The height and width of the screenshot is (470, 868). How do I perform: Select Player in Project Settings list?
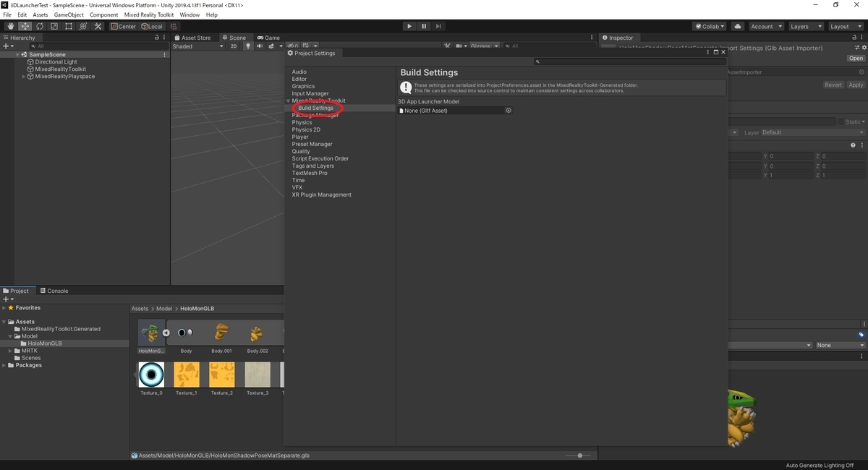click(x=300, y=137)
